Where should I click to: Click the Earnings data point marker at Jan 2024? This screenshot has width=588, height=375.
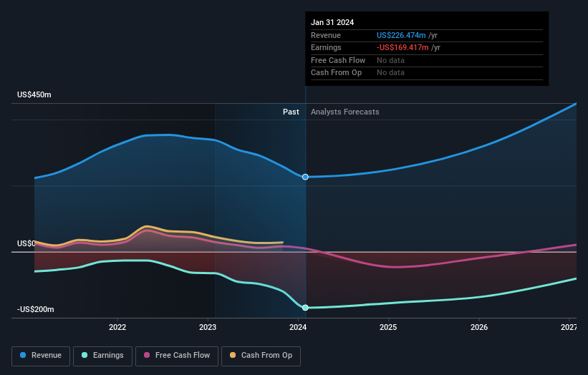click(x=305, y=308)
